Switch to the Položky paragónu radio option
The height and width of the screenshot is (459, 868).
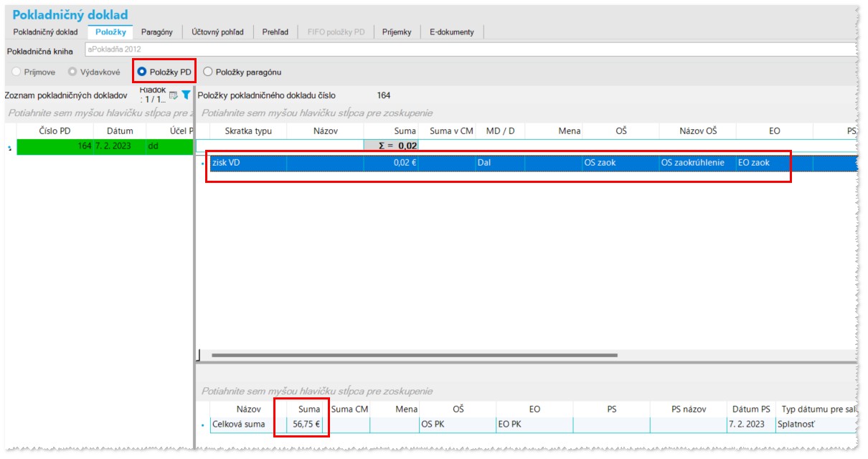pyautogui.click(x=208, y=72)
